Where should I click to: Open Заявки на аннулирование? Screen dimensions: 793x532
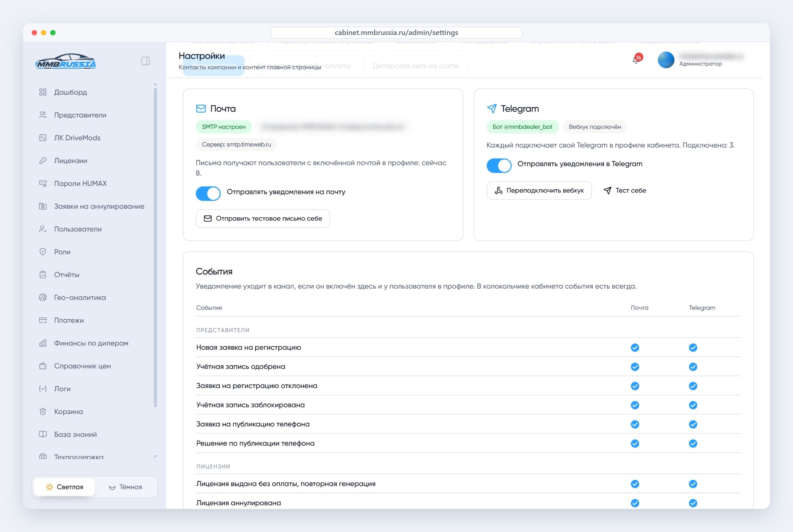tap(99, 206)
